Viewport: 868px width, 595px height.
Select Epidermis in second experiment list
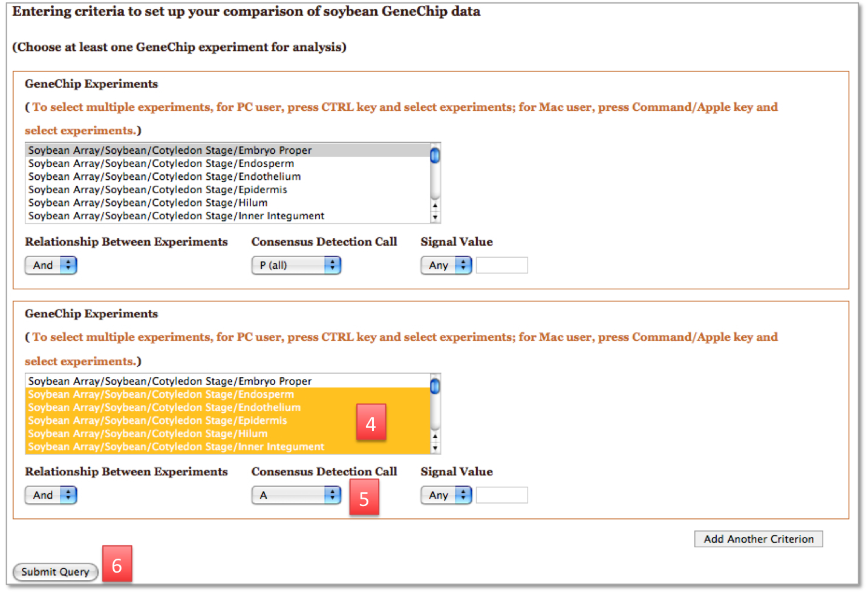227,421
